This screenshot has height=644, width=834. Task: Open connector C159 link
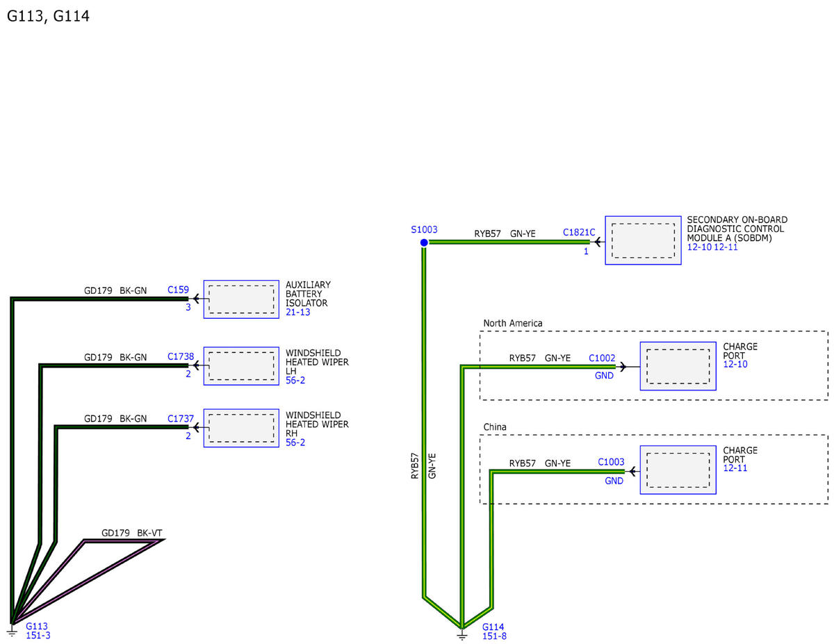178,289
